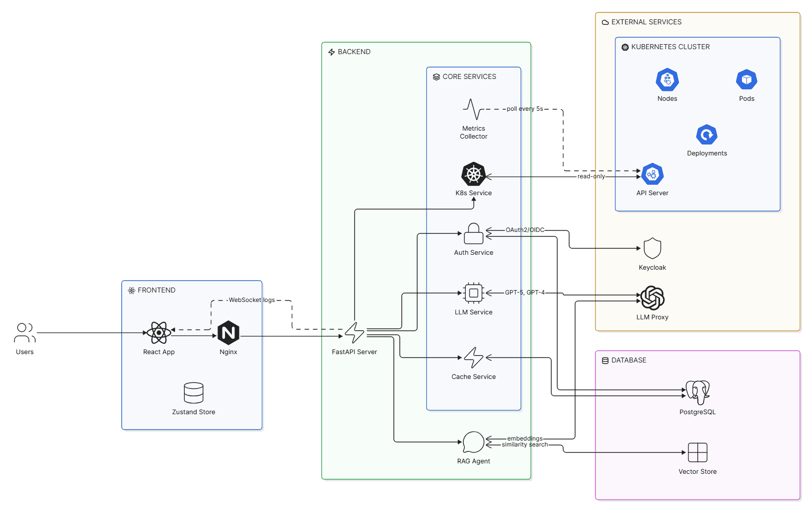Click the 'FRONTEND' group title

click(x=156, y=291)
